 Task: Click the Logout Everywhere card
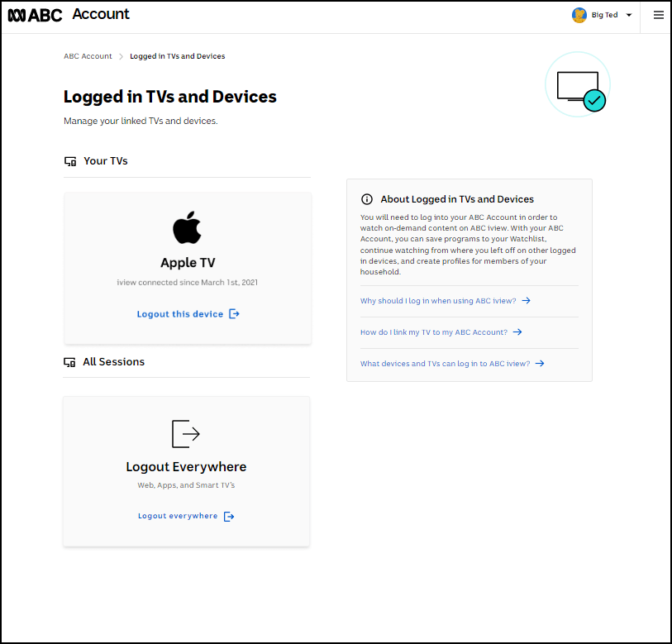(186, 471)
